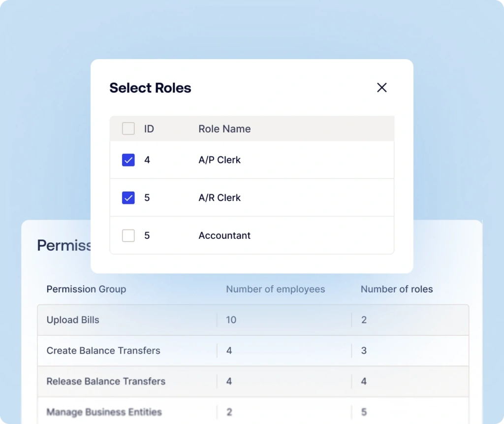Click ID 4 in the A/P Clerk row
The width and height of the screenshot is (504, 424).
click(147, 160)
